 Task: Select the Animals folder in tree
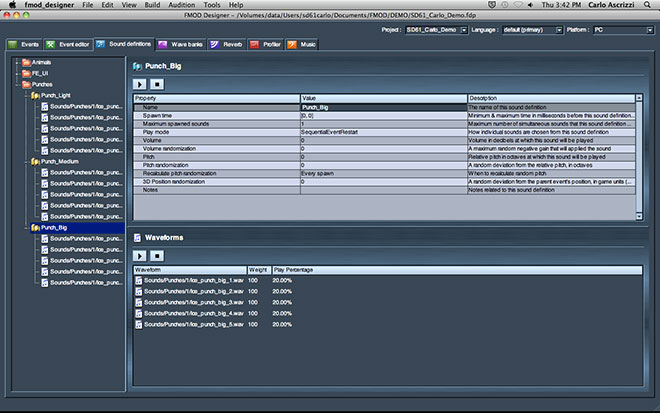(41, 62)
